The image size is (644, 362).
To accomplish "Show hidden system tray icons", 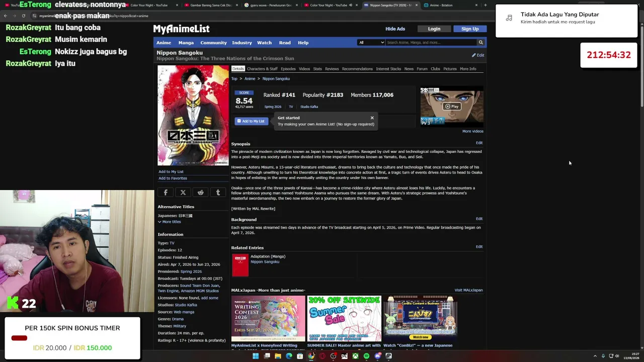I will [x=595, y=356].
